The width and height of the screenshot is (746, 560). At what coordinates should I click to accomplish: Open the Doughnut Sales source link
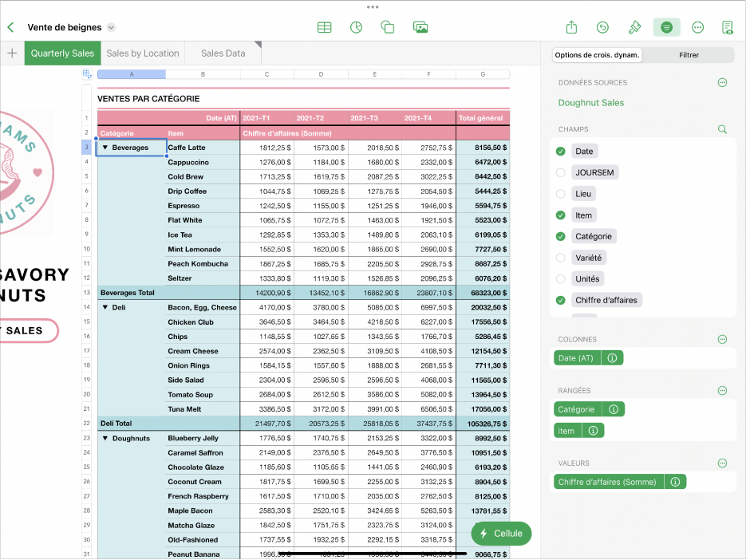591,102
